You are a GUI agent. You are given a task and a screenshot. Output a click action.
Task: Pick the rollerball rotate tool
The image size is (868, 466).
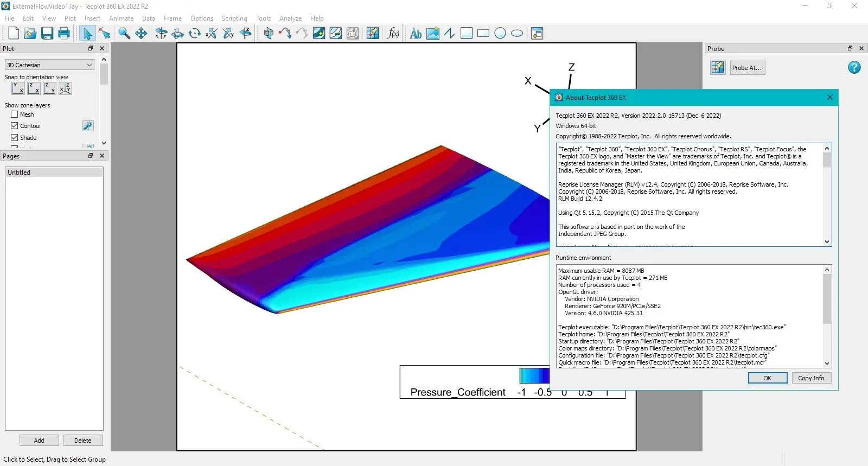click(x=178, y=34)
